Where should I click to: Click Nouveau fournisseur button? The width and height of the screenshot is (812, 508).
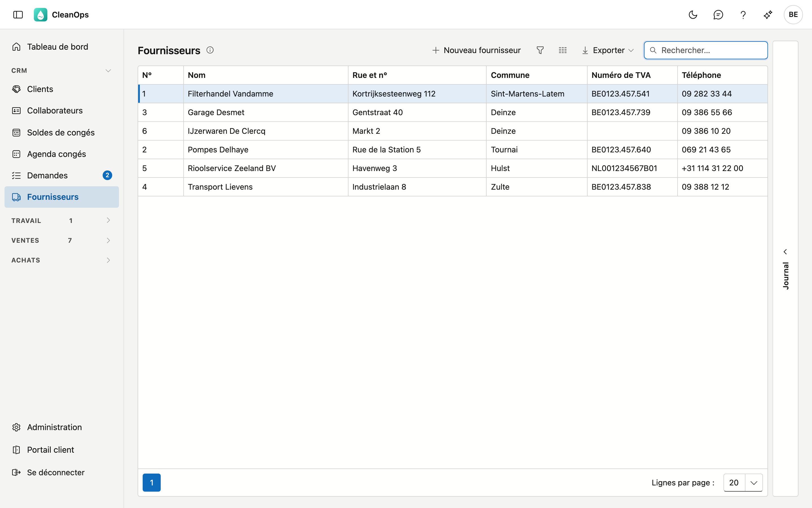point(476,51)
